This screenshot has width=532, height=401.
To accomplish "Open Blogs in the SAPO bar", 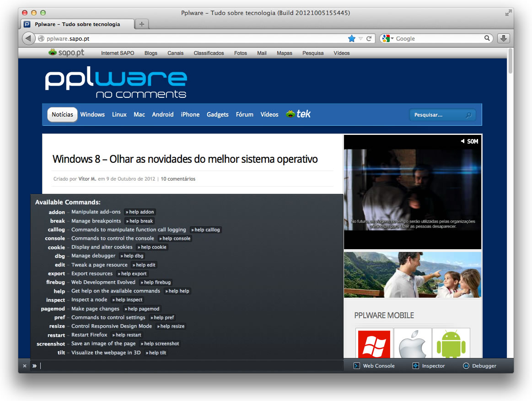I will click(150, 53).
